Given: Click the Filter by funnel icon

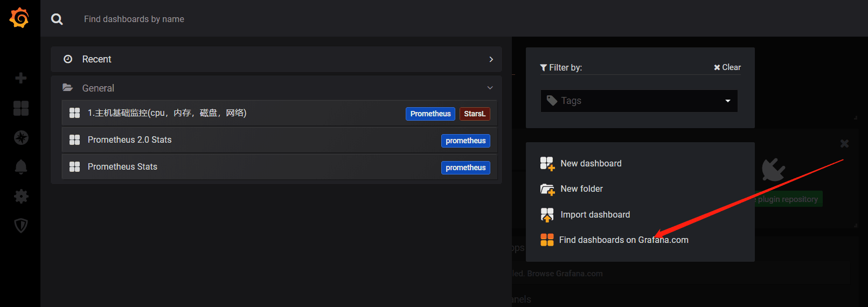Looking at the screenshot, I should pos(544,68).
